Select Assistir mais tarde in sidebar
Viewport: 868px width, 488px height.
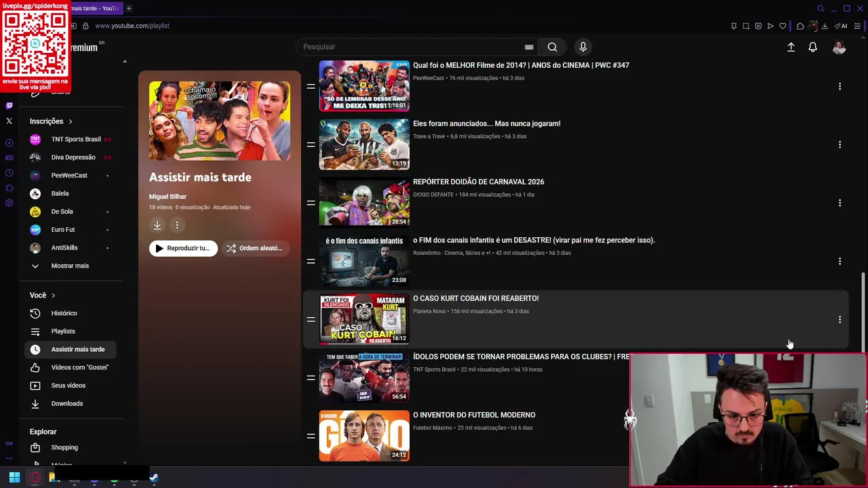(71, 349)
